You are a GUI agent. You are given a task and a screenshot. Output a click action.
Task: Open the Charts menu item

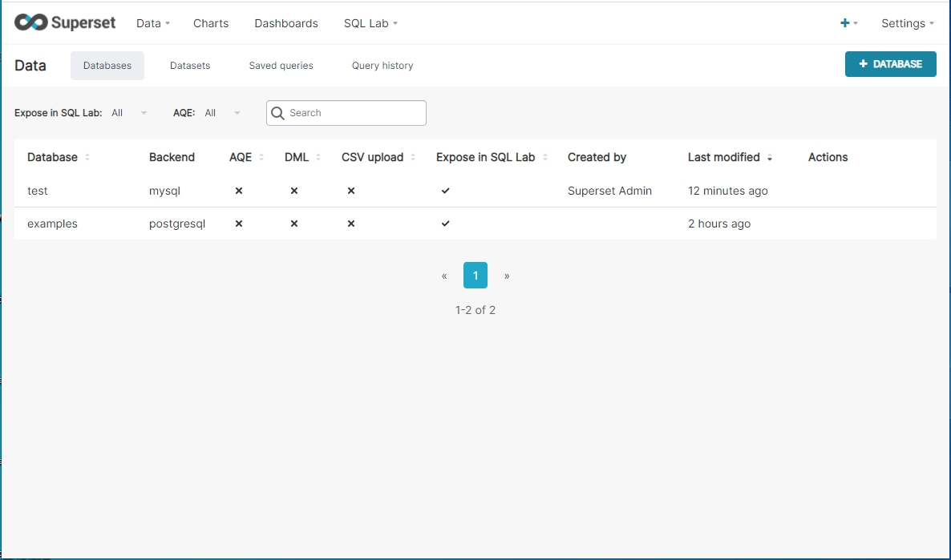tap(211, 23)
